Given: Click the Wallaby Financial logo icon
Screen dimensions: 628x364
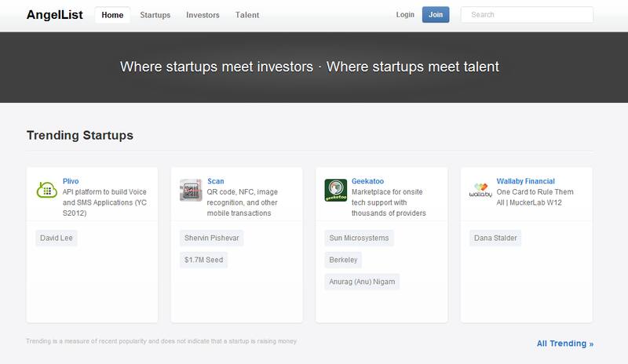Looking at the screenshot, I should click(x=480, y=191).
